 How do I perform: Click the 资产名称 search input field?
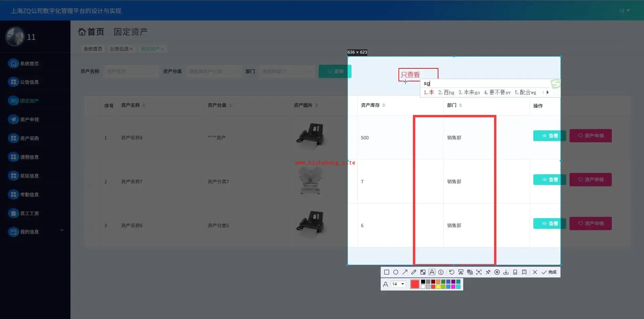coord(131,71)
